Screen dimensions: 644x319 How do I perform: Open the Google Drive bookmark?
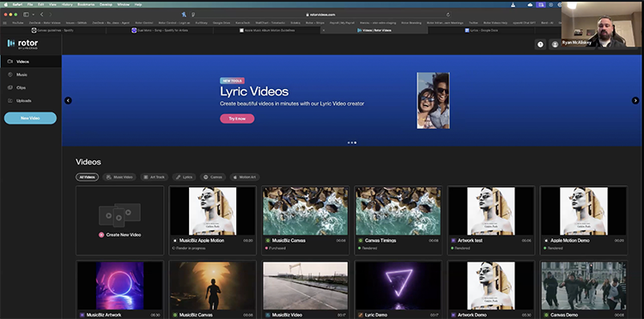coord(221,23)
